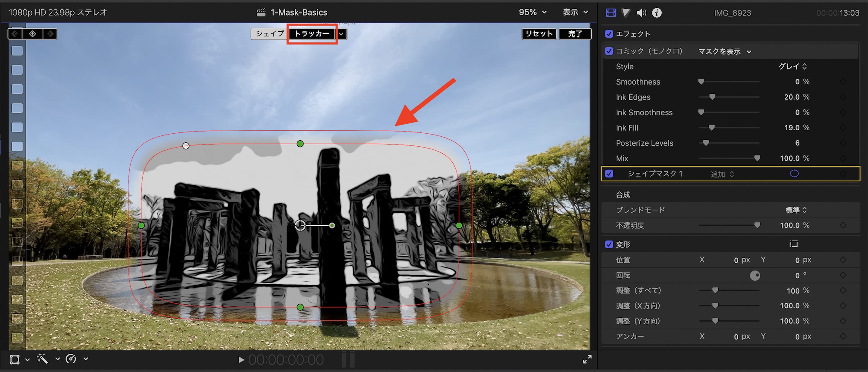Click bottom green handle of shape mask
868x372 pixels.
[300, 307]
